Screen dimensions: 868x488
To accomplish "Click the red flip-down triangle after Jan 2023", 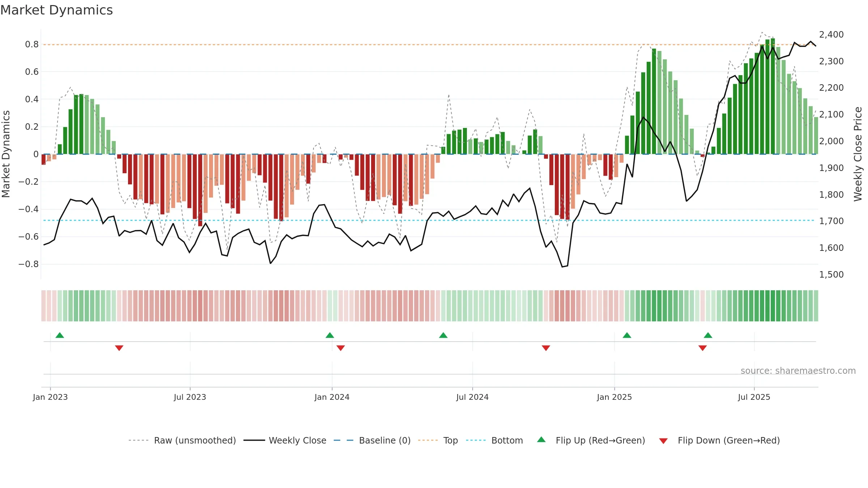I will click(x=119, y=348).
